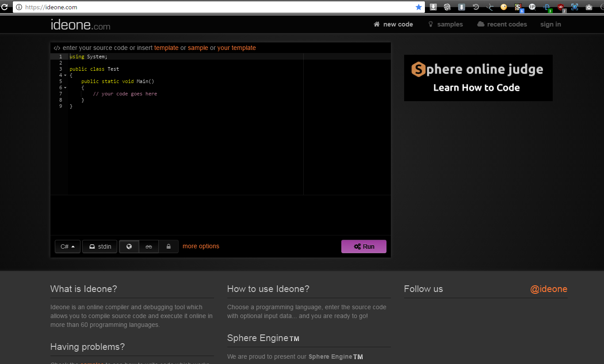Open the download tray extension icon beside the star
The height and width of the screenshot is (364, 604).
tap(433, 7)
